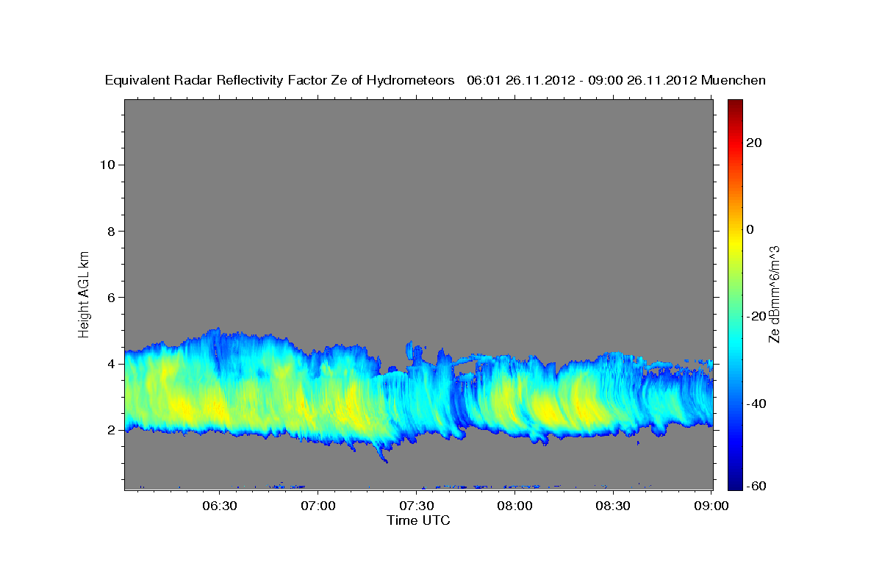This screenshot has height=588, width=882.
Task: Click the plot title 'Equivalent Radar Reflectivity Factor Ze of Hydrometeors'
Action: click(x=280, y=80)
